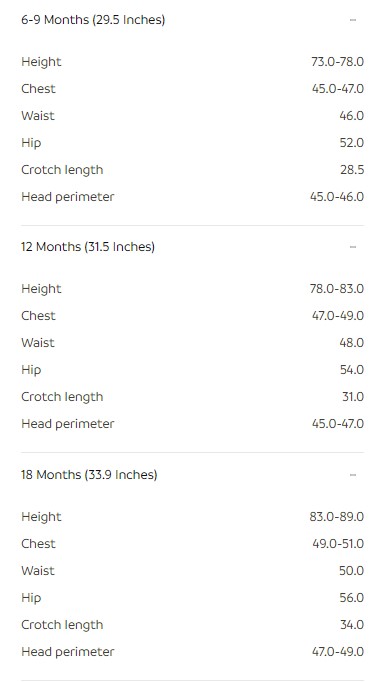Screen dimensions: 387x682
Task: Toggle the 12 Months (31.5 Inches) header
Action: [x=192, y=247]
